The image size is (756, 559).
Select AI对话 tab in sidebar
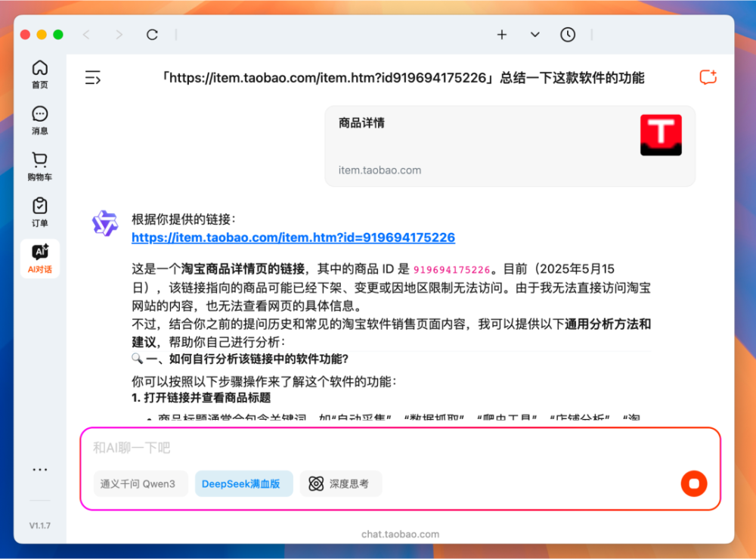click(x=39, y=259)
